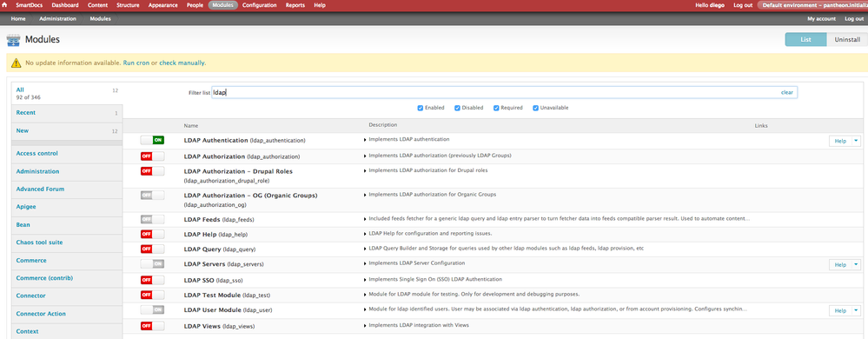
Task: Go to Administration breadcrumb
Action: (57, 19)
